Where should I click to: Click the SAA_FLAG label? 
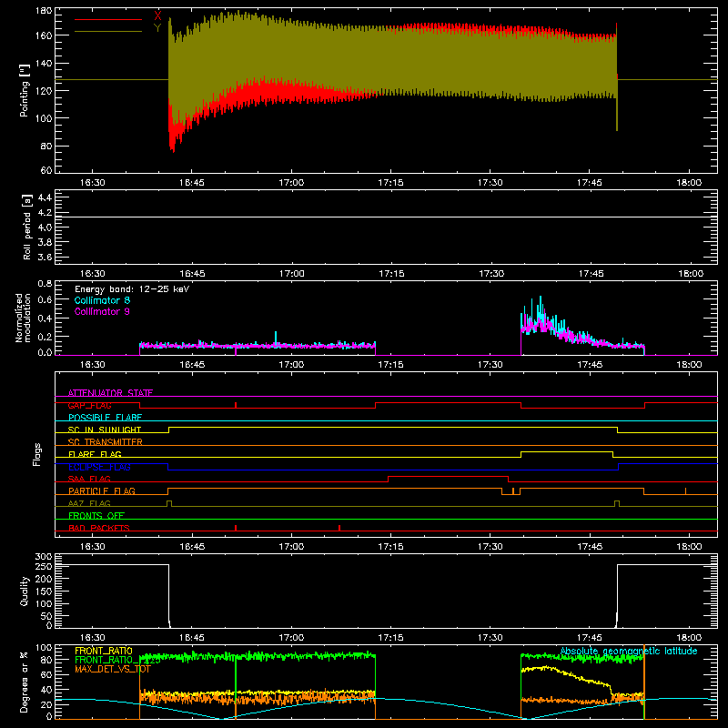[x=89, y=479]
